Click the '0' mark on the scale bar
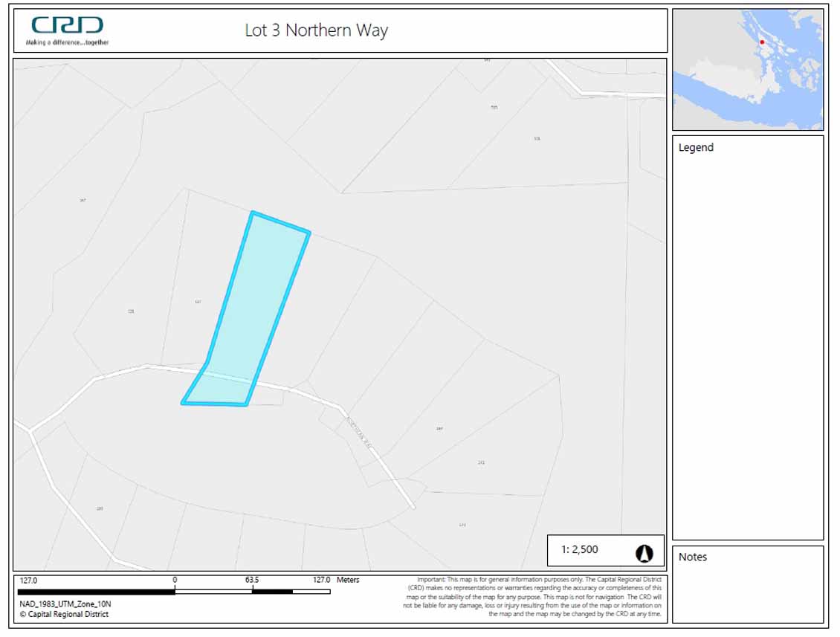The height and width of the screenshot is (637, 840). pos(175,580)
